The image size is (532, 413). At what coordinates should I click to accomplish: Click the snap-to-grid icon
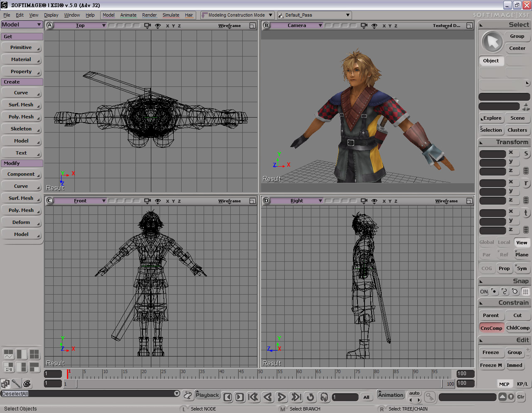click(x=526, y=292)
